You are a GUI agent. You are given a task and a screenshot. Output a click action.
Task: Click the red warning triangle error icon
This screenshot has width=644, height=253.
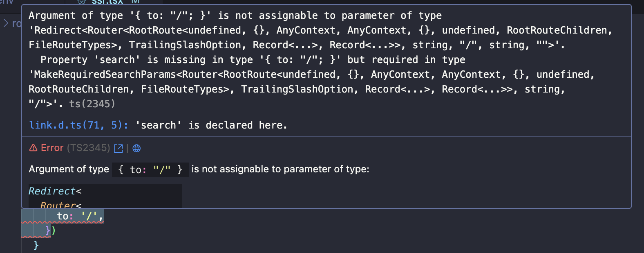(x=34, y=148)
